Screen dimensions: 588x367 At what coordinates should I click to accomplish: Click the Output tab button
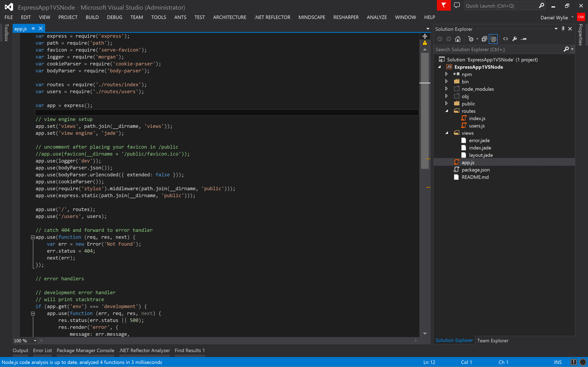pos(20,350)
